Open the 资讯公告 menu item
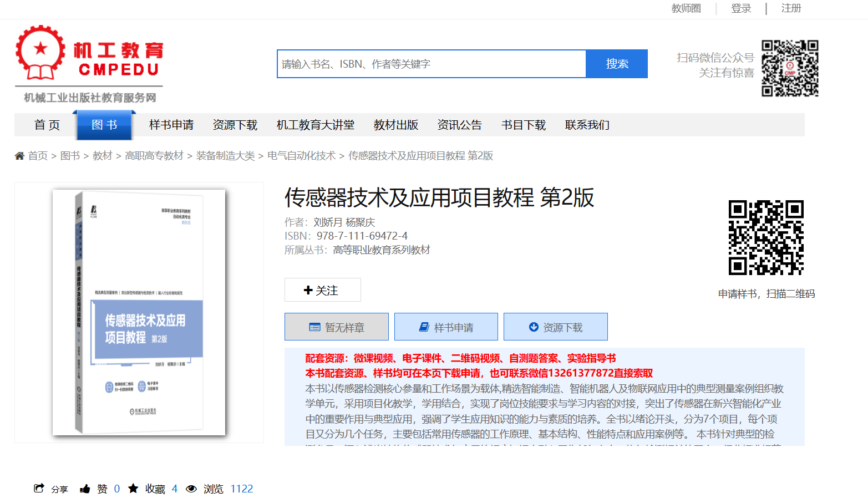Screen dimensions: 868x503 click(x=460, y=125)
